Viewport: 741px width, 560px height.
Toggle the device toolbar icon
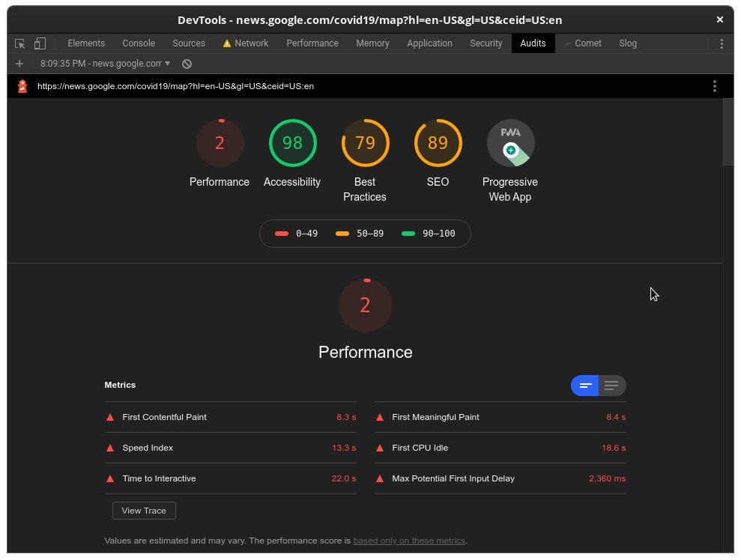(40, 43)
